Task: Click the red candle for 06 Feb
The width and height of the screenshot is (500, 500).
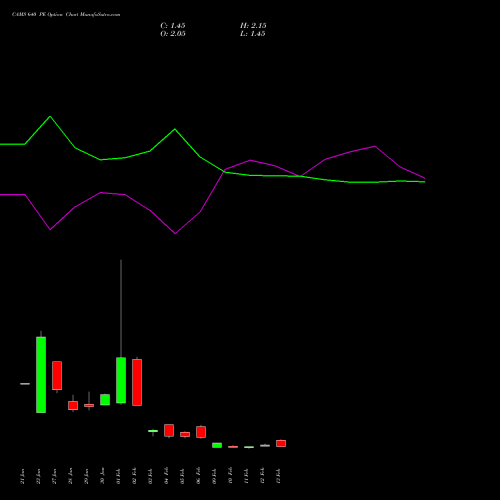Action: (201, 432)
